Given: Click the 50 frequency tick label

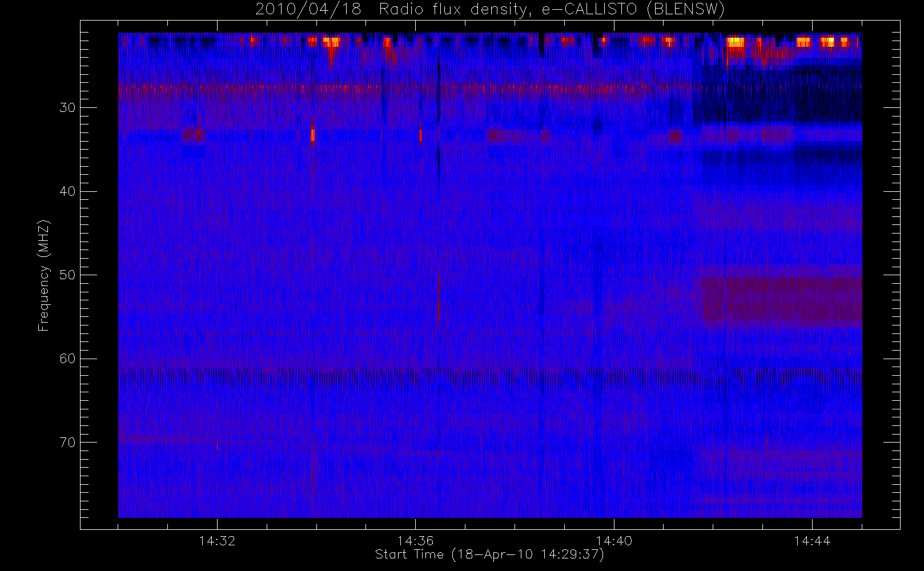Looking at the screenshot, I should [67, 275].
